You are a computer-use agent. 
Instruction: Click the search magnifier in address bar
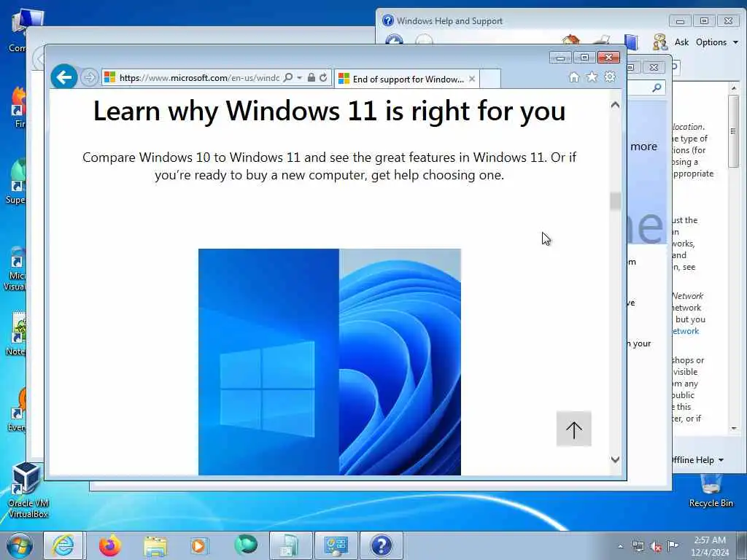coord(287,77)
